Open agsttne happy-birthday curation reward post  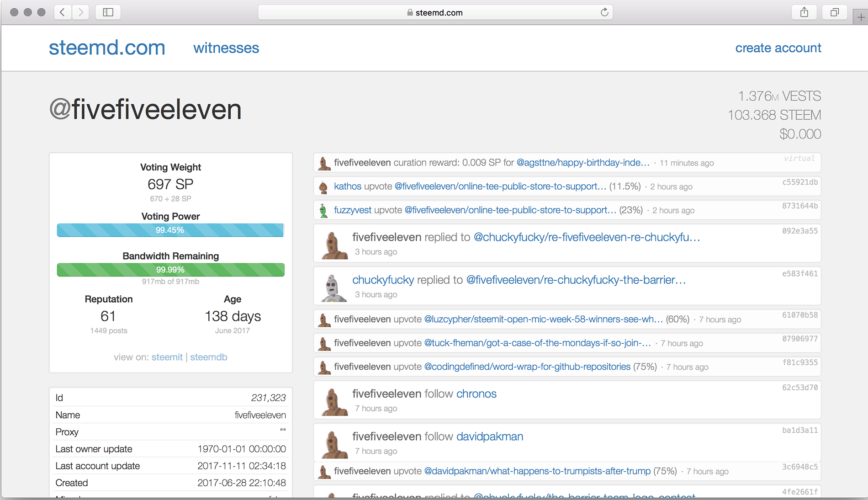coord(583,163)
